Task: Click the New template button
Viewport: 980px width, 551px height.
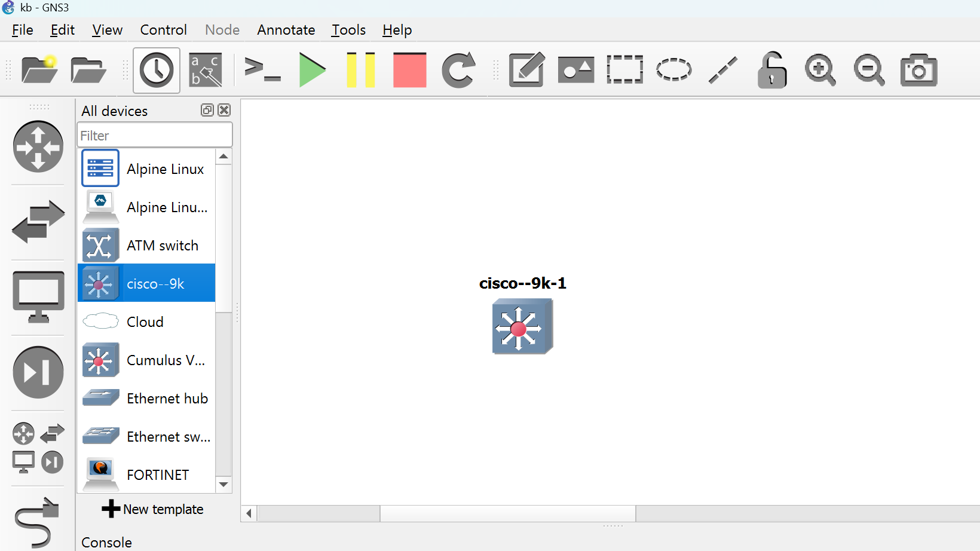Action: coord(153,509)
